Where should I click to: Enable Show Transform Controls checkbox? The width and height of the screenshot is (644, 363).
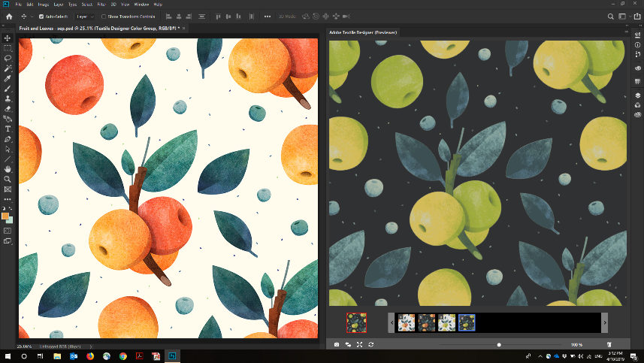coord(104,16)
